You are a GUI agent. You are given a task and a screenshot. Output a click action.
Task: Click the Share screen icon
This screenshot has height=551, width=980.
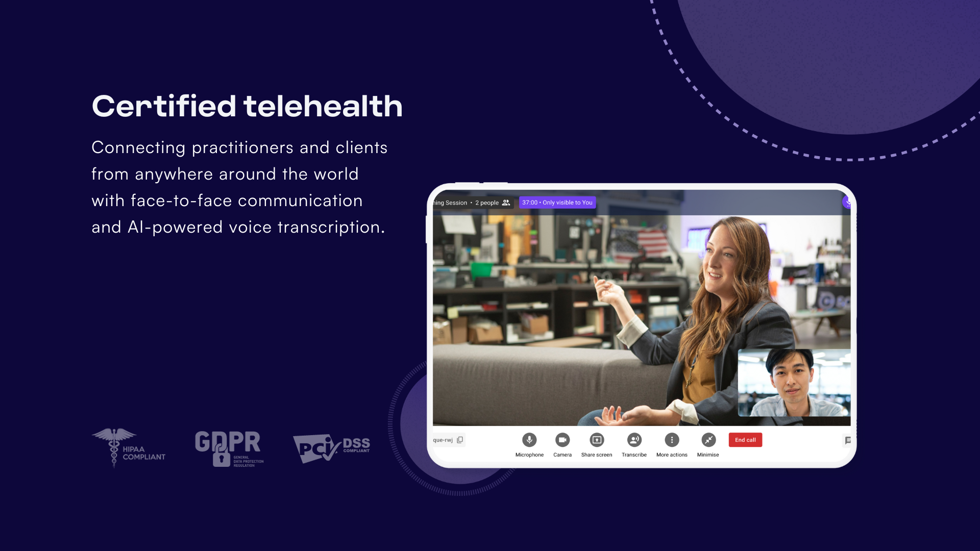pyautogui.click(x=597, y=440)
